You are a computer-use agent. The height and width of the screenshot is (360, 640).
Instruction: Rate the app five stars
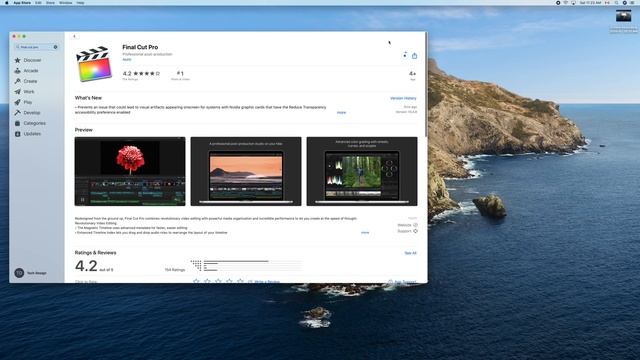[x=240, y=281]
